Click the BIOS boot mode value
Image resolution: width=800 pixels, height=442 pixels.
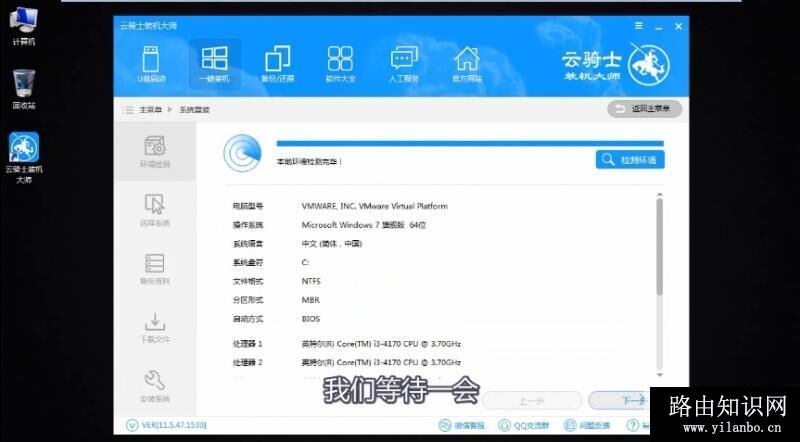click(311, 319)
